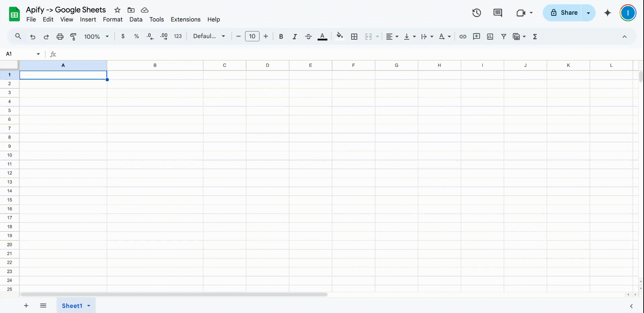Screen dimensions: 644x313
Task: Open the Google account avatar
Action: 628,13
